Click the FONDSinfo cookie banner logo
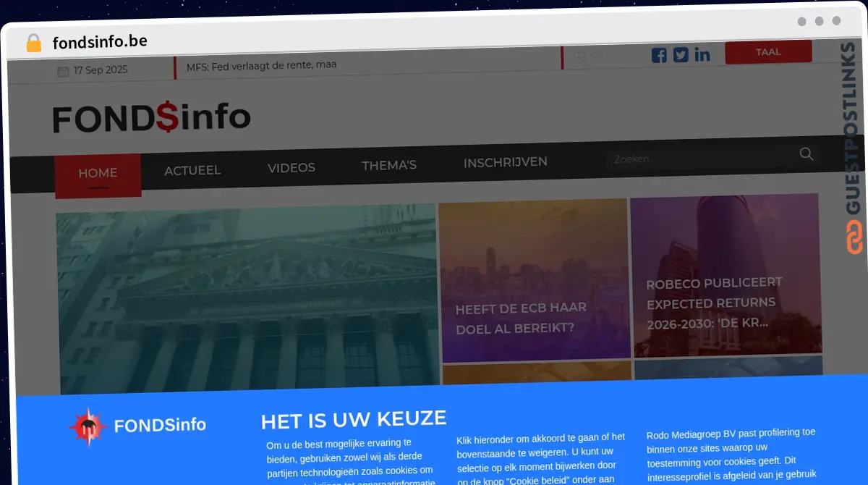 pos(137,426)
